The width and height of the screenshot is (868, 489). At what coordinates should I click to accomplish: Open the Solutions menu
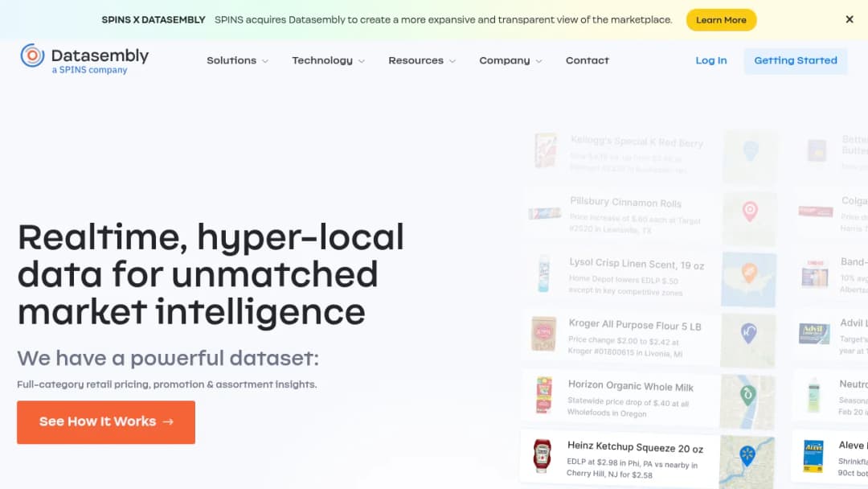click(x=237, y=60)
